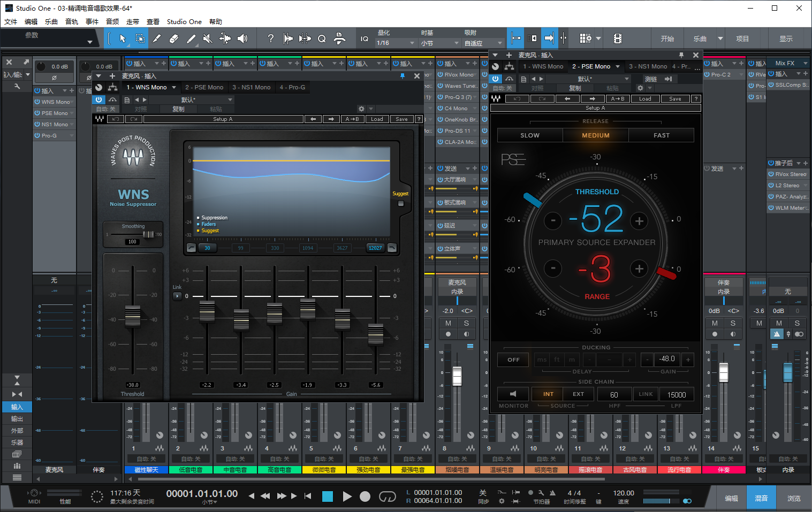Set PSE release to FAST
The image size is (812, 512).
click(x=661, y=135)
